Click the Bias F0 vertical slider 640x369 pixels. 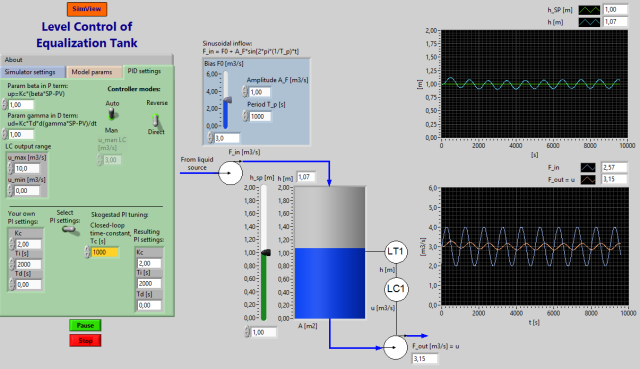click(x=225, y=100)
